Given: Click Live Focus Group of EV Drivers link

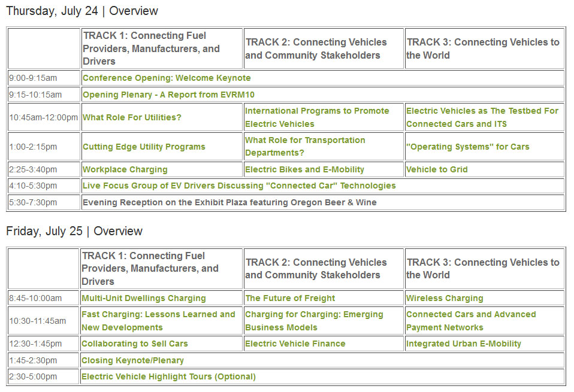Looking at the screenshot, I should [239, 186].
